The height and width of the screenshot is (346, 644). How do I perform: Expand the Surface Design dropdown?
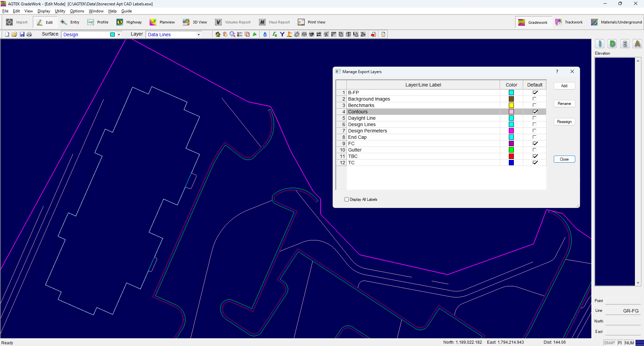point(119,35)
